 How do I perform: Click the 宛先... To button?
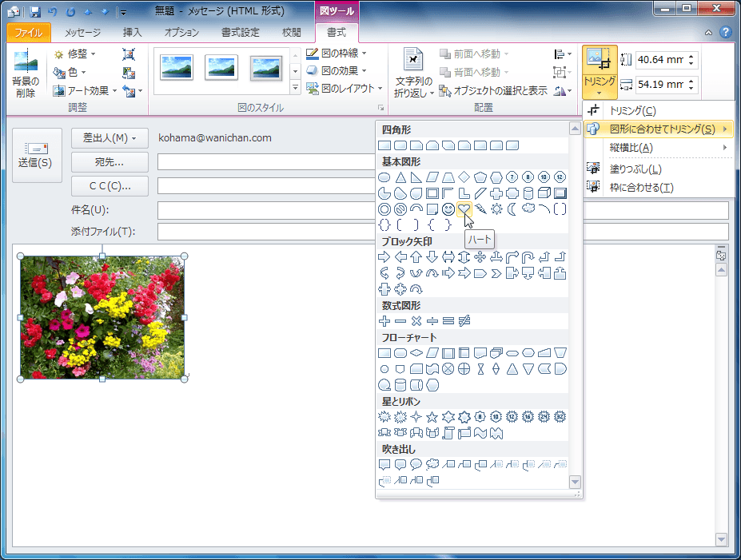110,162
